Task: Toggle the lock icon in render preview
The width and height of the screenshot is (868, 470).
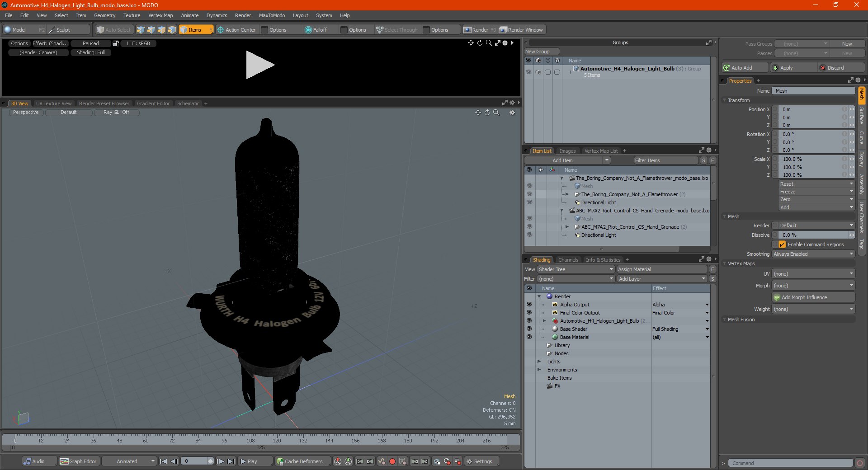Action: click(116, 43)
